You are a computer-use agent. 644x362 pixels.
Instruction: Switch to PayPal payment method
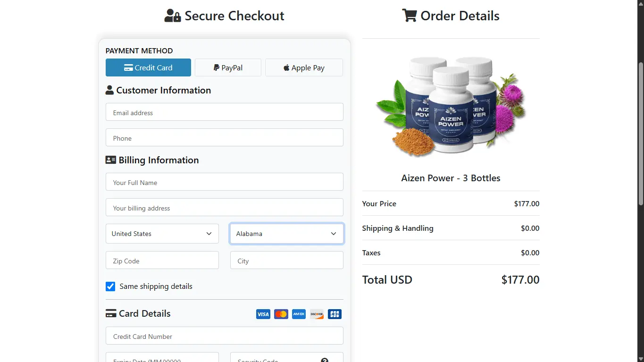click(228, 67)
